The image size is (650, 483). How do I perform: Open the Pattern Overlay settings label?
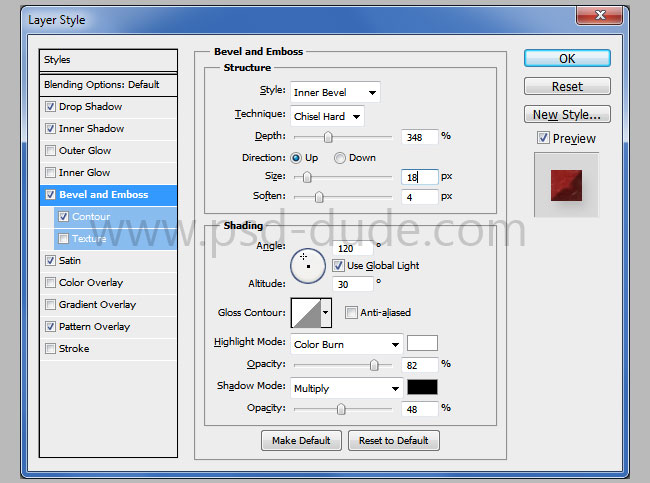point(95,326)
